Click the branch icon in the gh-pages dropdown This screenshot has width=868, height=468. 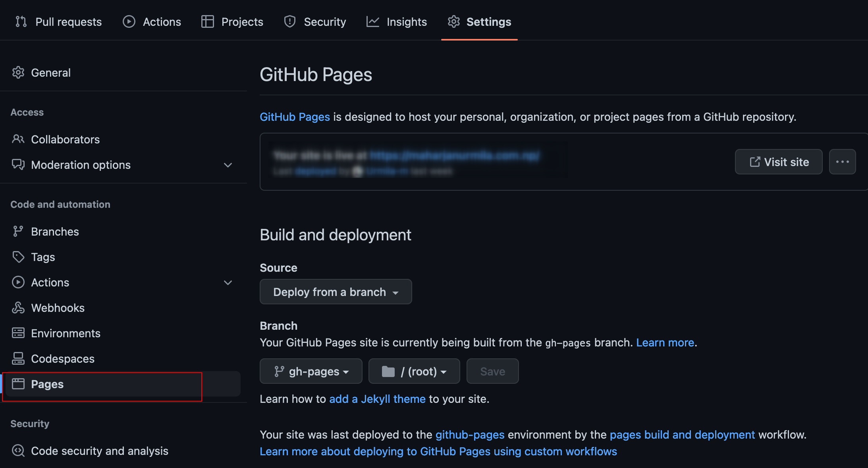tap(279, 371)
